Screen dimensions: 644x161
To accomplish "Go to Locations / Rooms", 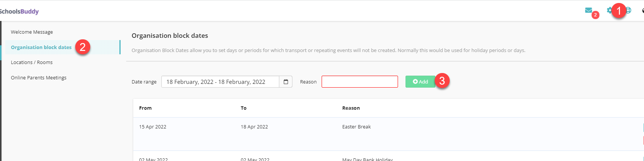I will [32, 62].
